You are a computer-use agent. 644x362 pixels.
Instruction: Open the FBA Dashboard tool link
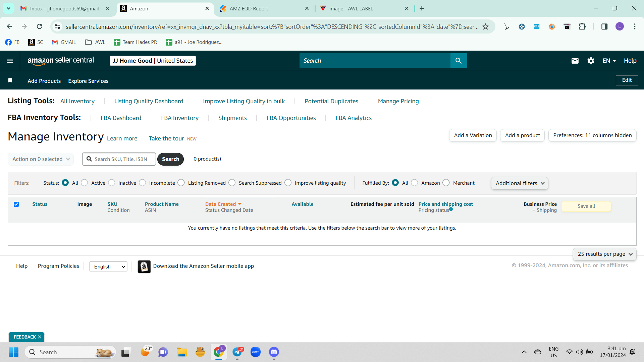tap(121, 118)
